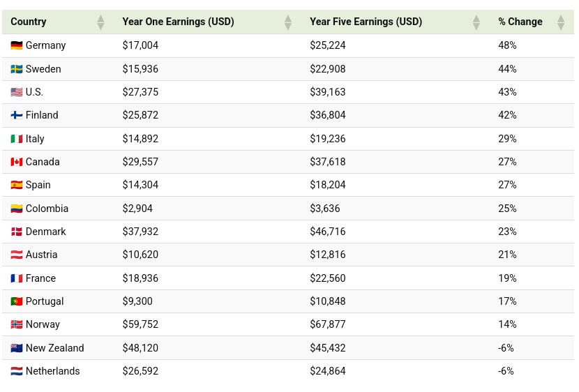The height and width of the screenshot is (392, 579).
Task: Click the Country column header text
Action: tap(29, 22)
